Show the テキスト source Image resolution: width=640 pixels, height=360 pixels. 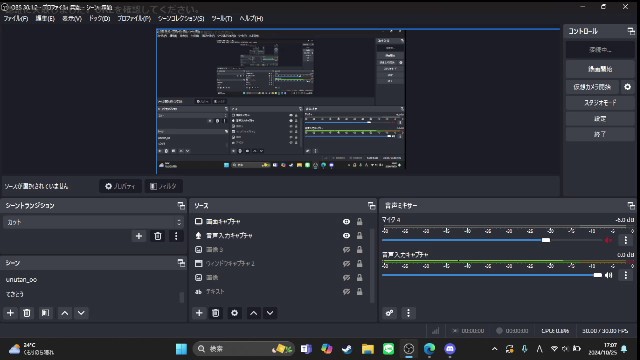(x=346, y=291)
